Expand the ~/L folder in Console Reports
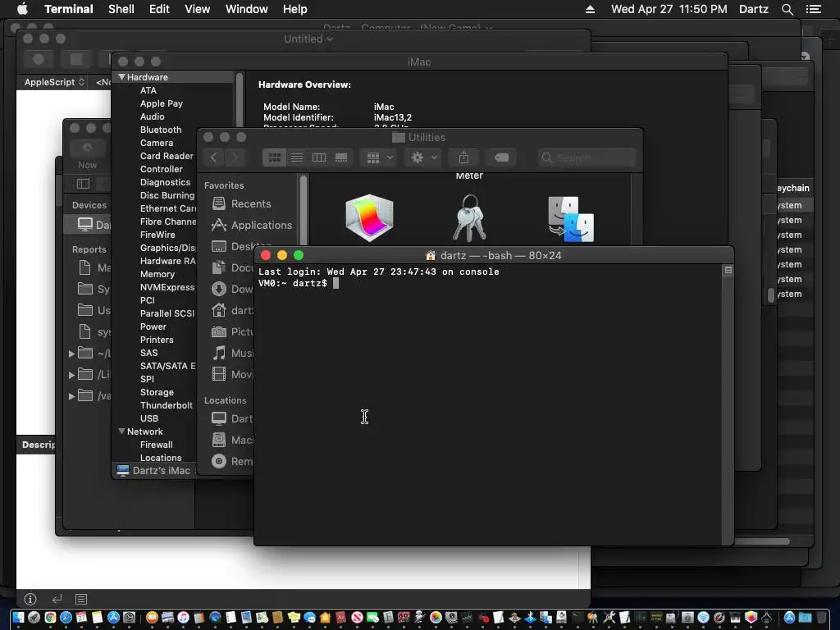This screenshot has height=630, width=840. [x=72, y=354]
